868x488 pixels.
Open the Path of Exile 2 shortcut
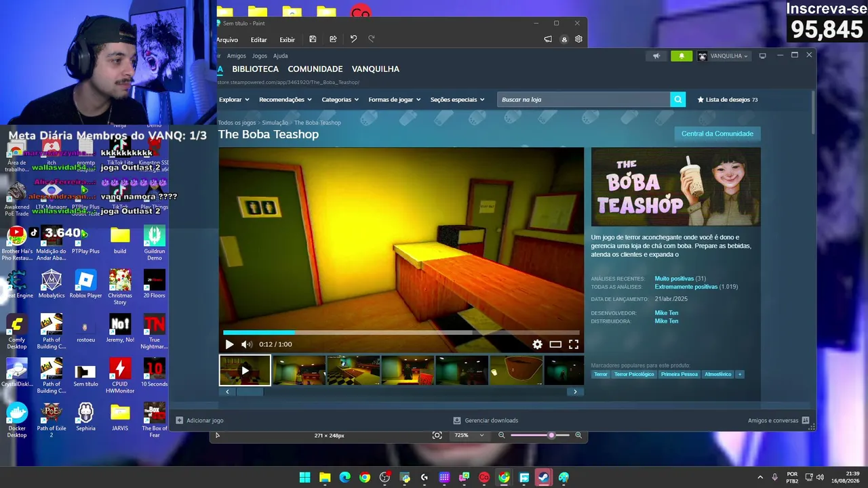[52, 420]
